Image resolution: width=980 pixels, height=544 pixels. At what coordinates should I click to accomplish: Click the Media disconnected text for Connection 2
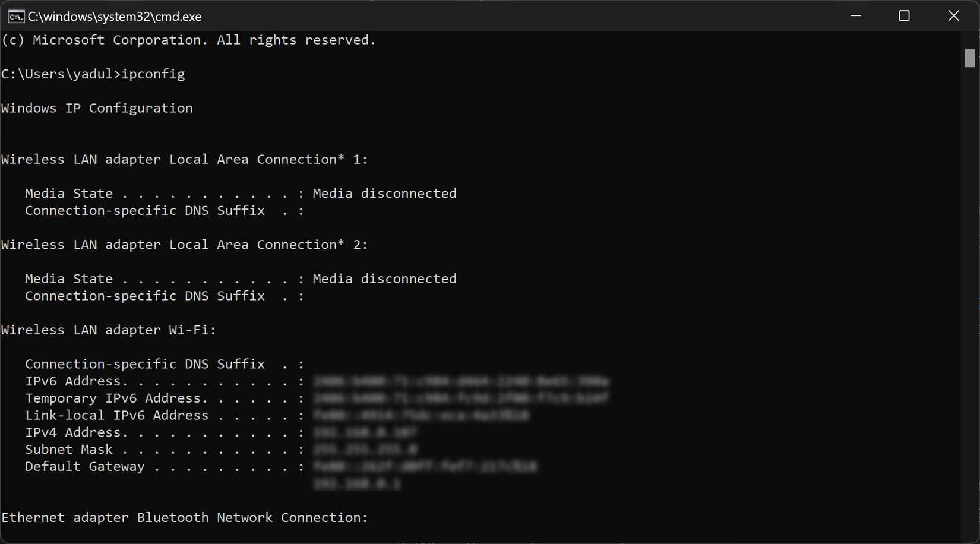point(385,279)
